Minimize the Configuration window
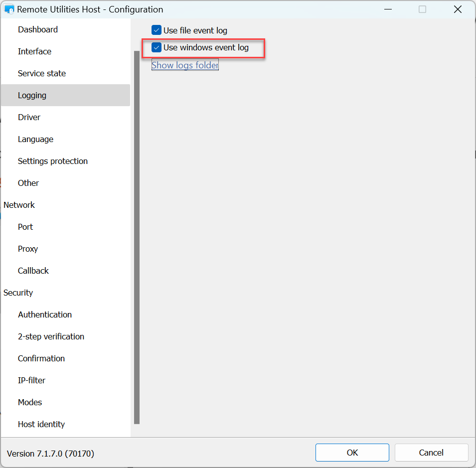Screen dimensions: 476x468 (388, 9)
